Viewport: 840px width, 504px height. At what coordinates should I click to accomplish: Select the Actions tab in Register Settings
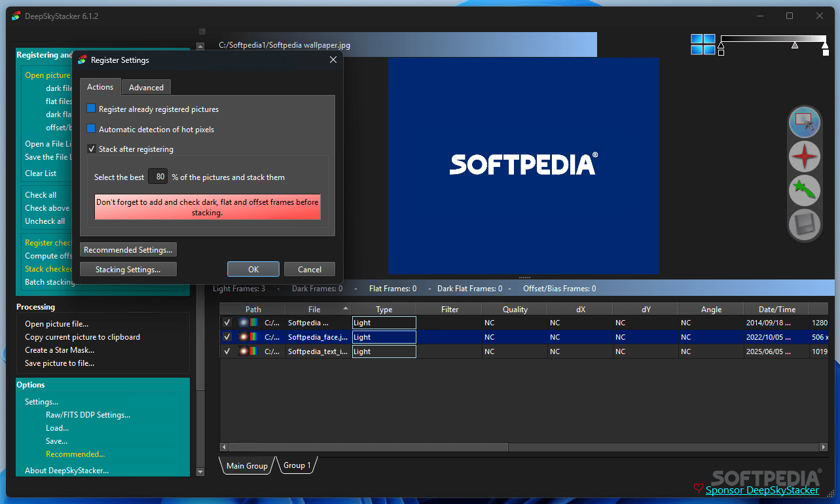pos(100,86)
